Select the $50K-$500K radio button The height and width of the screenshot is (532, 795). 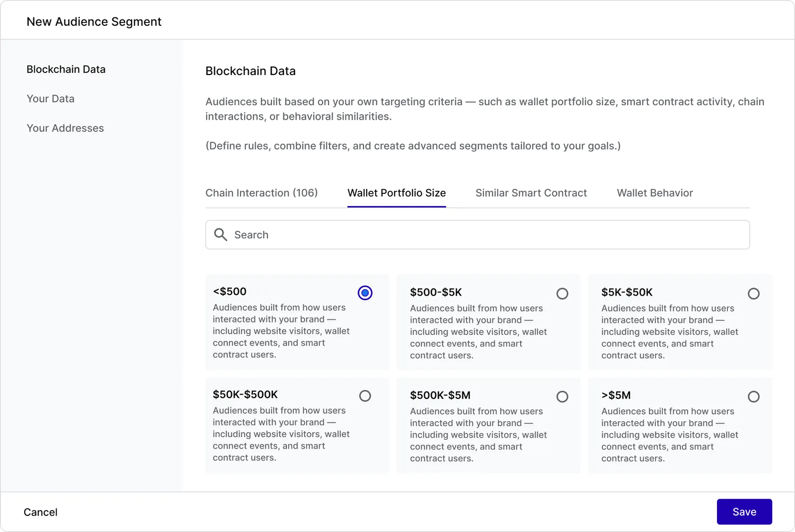(x=365, y=396)
